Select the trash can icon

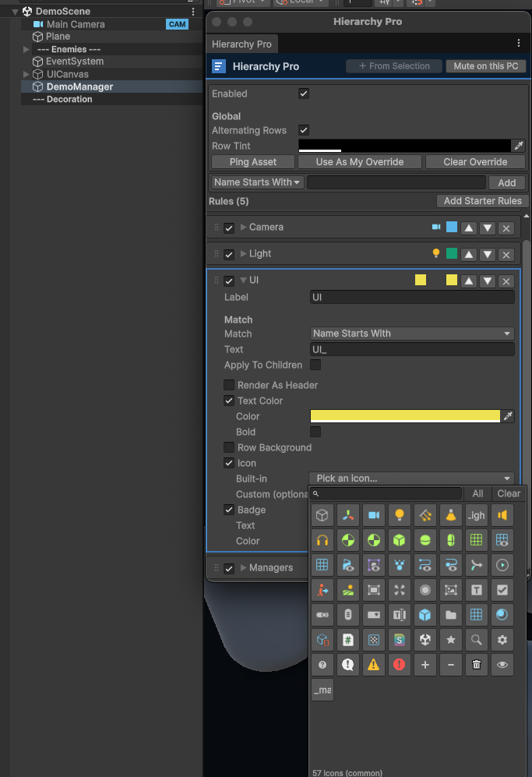[477, 665]
